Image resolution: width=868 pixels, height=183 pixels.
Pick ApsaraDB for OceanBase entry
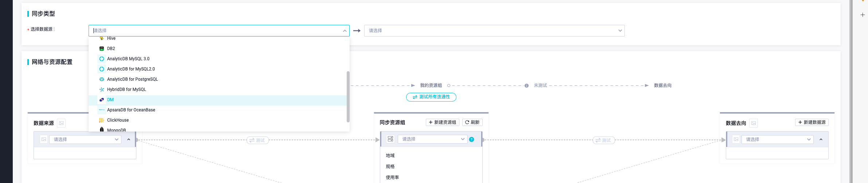[218, 110]
